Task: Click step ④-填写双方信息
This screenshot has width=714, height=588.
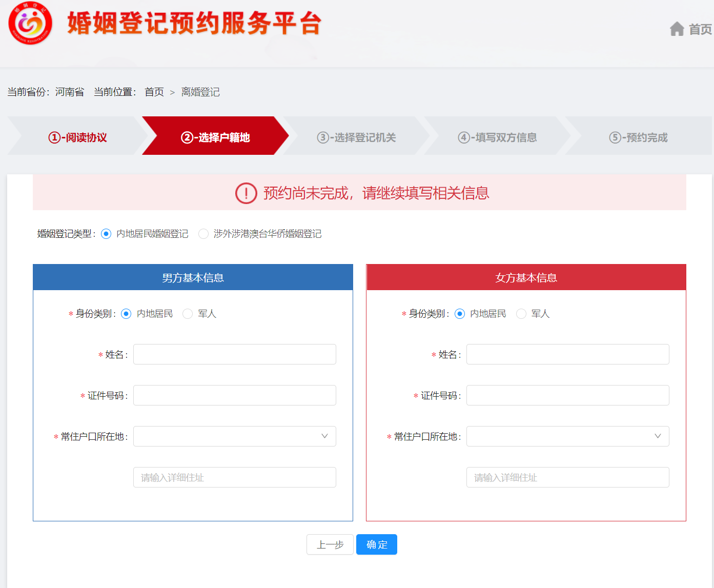Action: coord(497,137)
